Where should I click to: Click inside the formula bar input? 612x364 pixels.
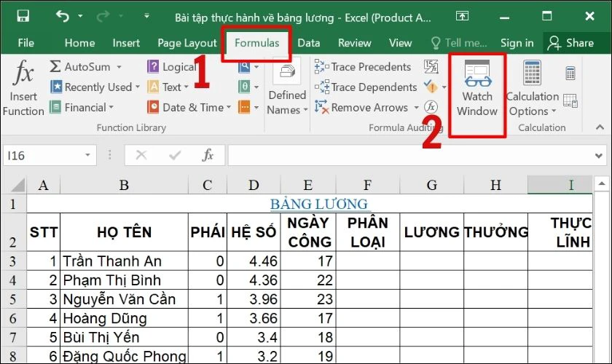coord(409,155)
